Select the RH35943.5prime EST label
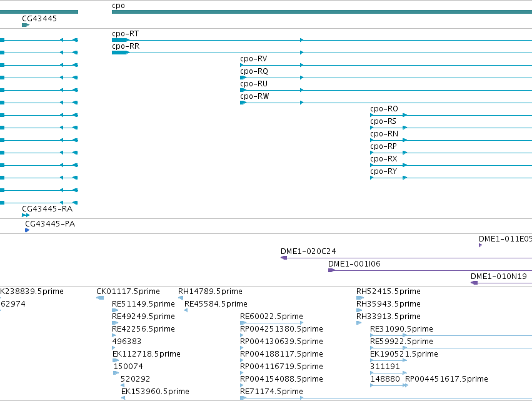This screenshot has width=532, height=401. pos(388,304)
